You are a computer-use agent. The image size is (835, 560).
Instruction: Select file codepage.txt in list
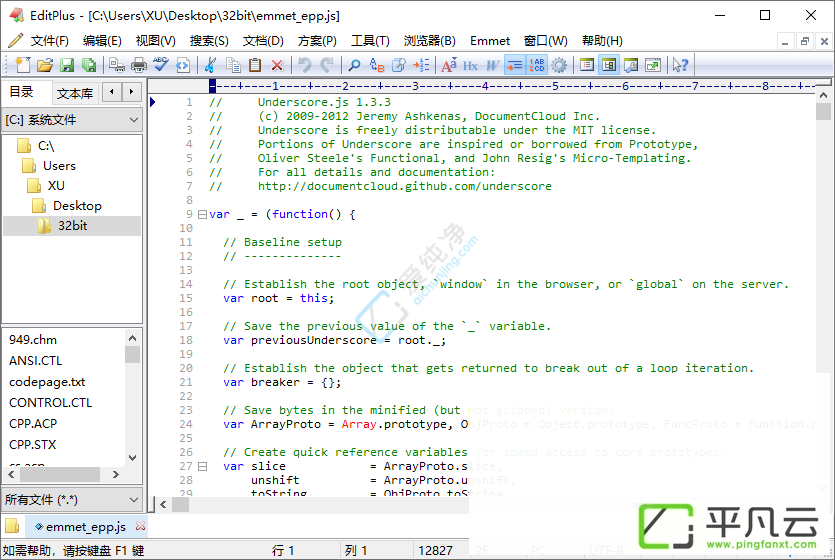pyautogui.click(x=47, y=382)
